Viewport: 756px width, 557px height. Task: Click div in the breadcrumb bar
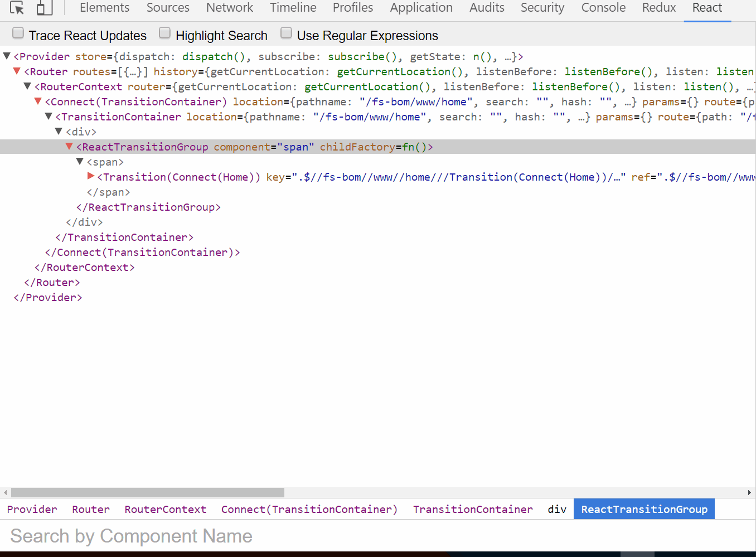tap(557, 509)
